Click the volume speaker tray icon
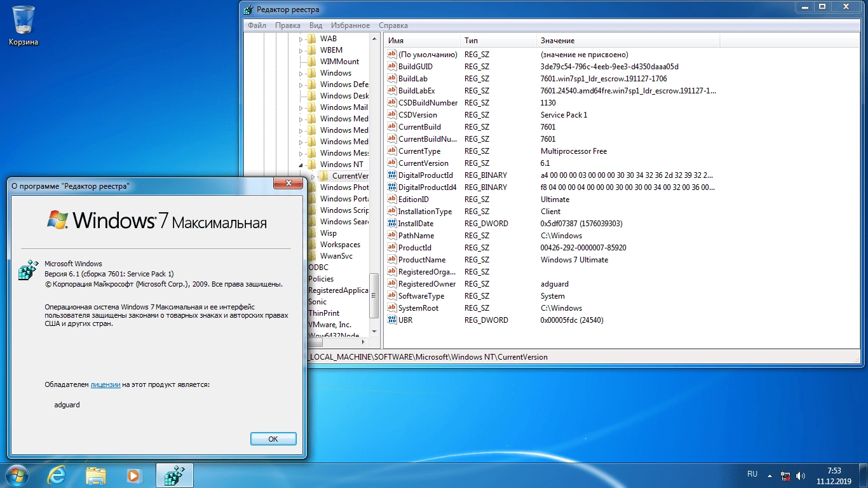Viewport: 868px width, 488px height. 801,475
